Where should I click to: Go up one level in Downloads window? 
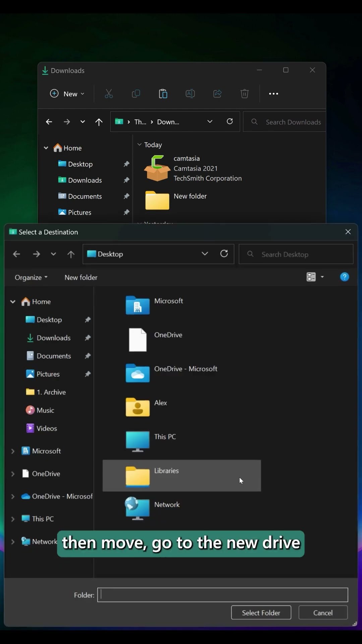[99, 122]
